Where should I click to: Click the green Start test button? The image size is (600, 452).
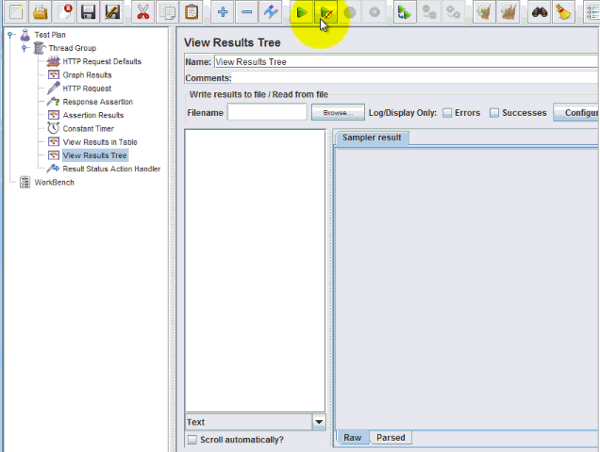302,13
